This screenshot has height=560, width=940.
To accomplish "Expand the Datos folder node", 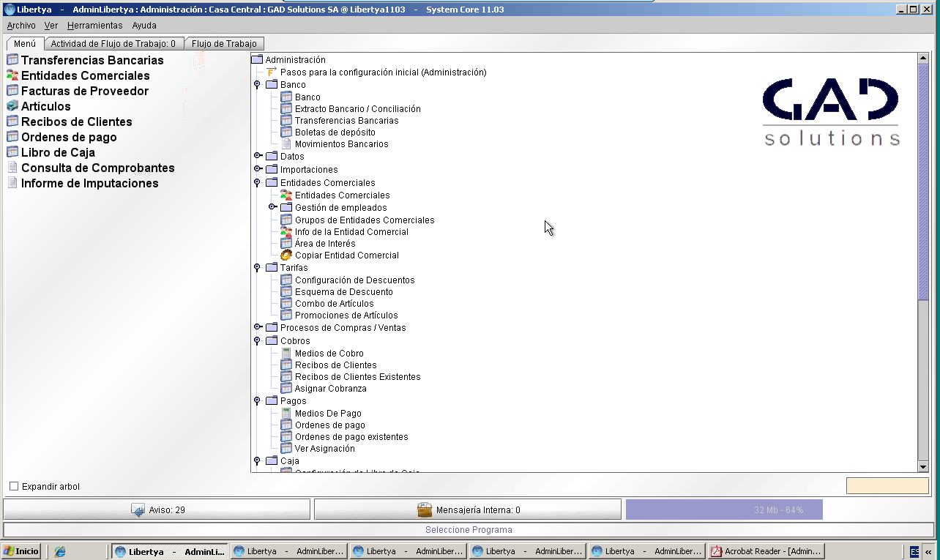I will (x=257, y=156).
